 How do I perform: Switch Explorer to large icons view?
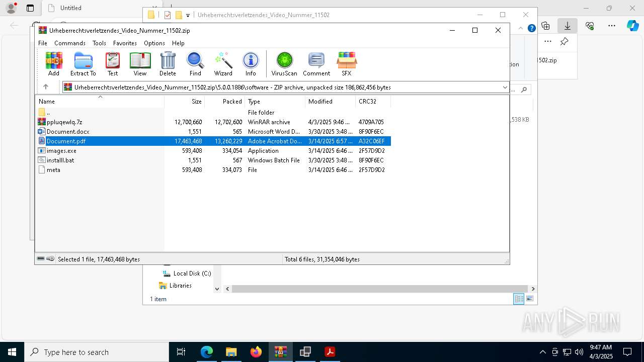(x=529, y=299)
